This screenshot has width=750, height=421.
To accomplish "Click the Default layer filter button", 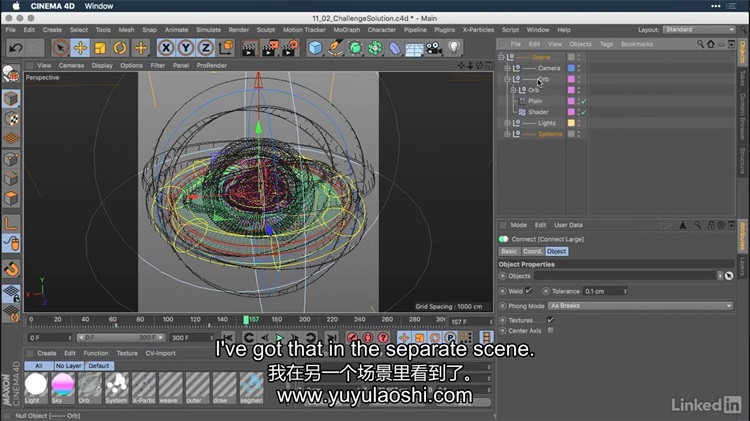I will pos(99,366).
